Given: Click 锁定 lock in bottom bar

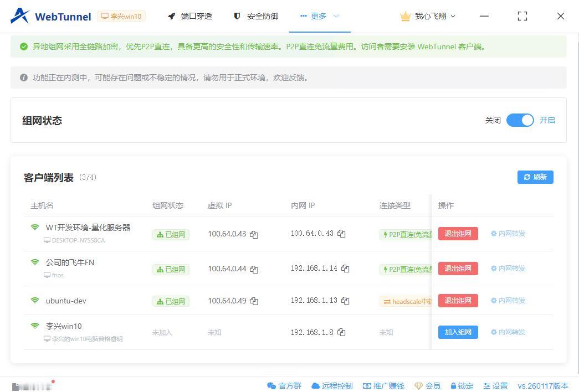Looking at the screenshot, I should click(x=462, y=386).
